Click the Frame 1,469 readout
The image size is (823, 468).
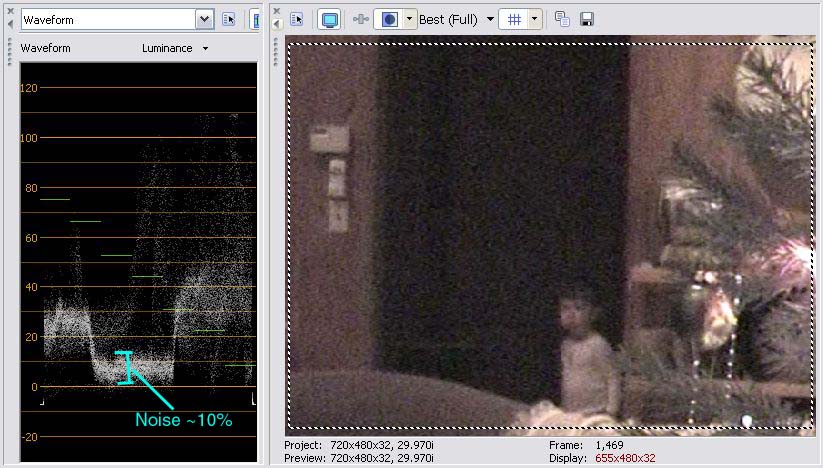[x=586, y=445]
